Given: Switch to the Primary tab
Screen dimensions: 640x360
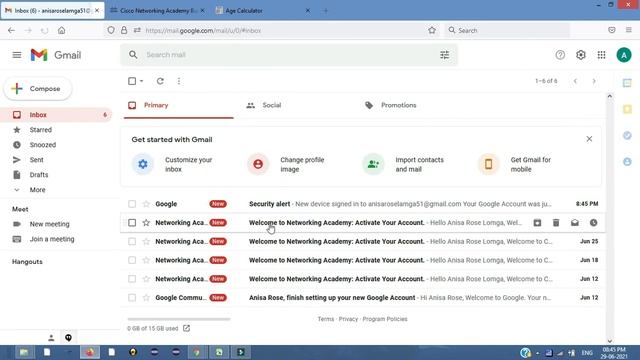Looking at the screenshot, I should pos(179,105).
